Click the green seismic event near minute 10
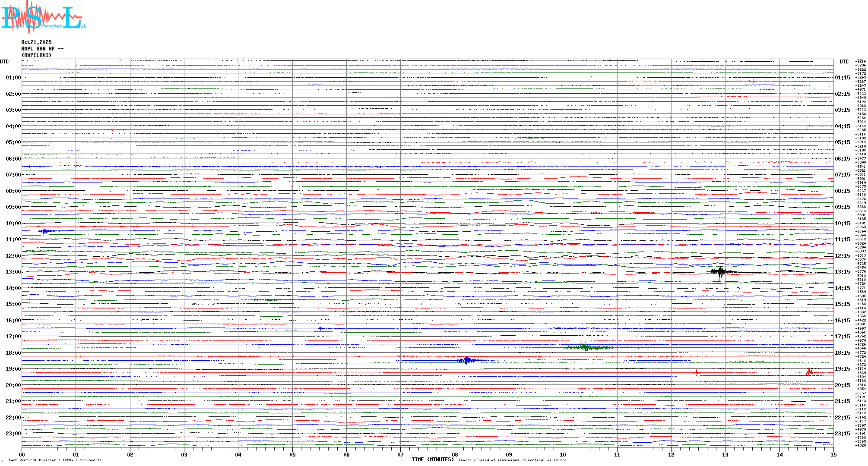The image size is (868, 466). coord(586,347)
